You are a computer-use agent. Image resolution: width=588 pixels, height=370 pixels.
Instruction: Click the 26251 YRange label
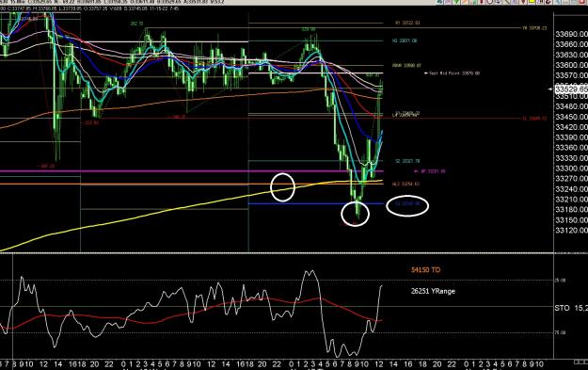click(x=433, y=291)
